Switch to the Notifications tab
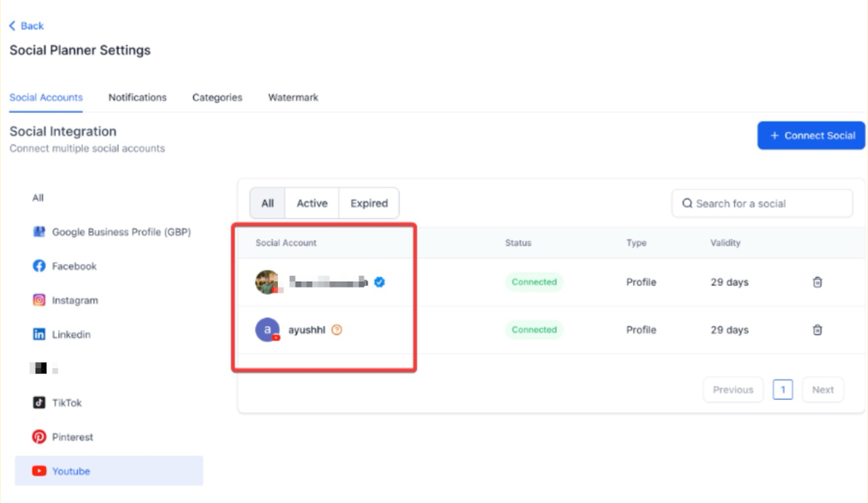The height and width of the screenshot is (503, 868). pyautogui.click(x=137, y=97)
